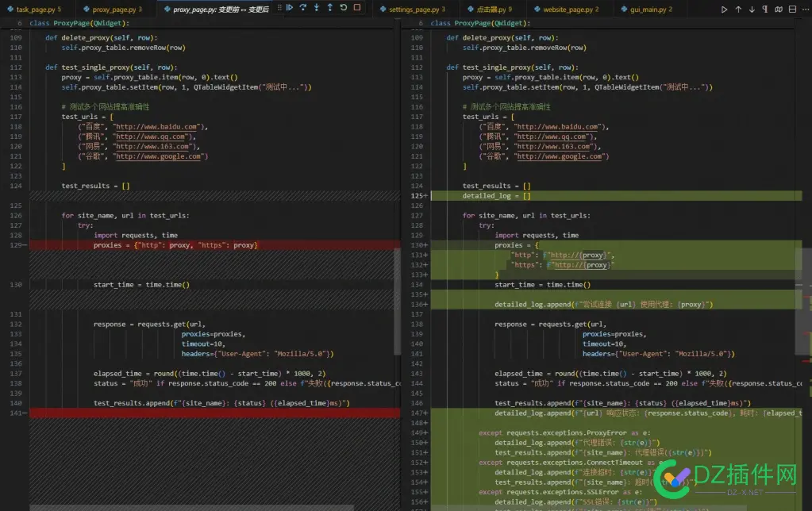This screenshot has height=511, width=812.
Task: Click the open-book icon in editor actions
Action: click(x=779, y=10)
